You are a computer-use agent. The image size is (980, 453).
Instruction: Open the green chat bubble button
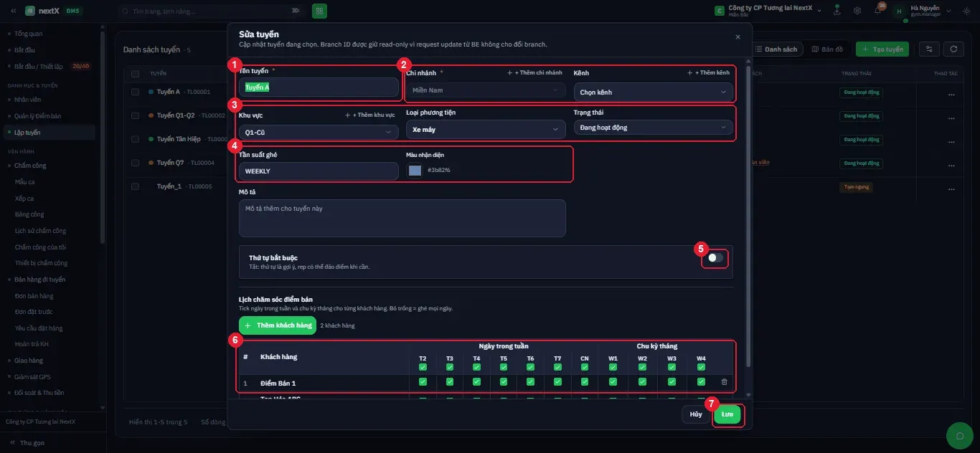coord(959,436)
